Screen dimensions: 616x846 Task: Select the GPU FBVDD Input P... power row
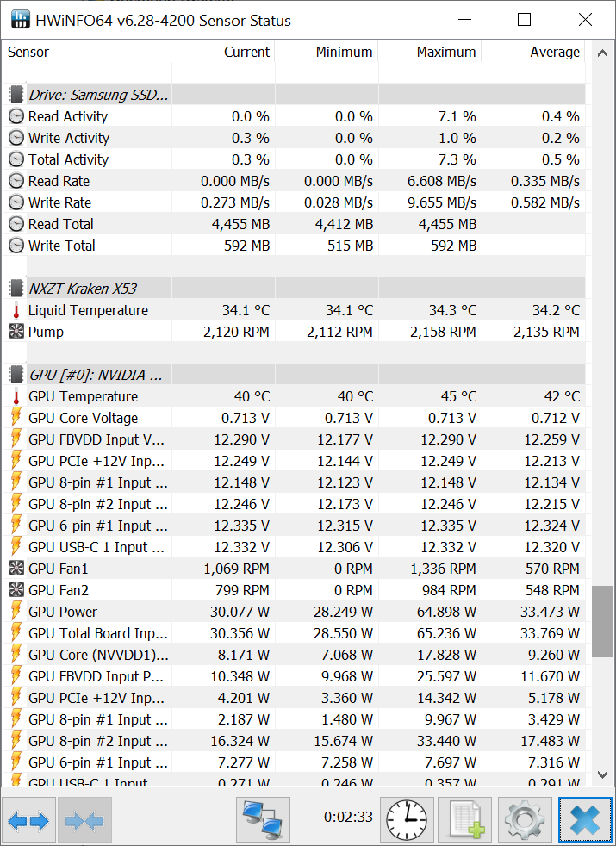[294, 676]
